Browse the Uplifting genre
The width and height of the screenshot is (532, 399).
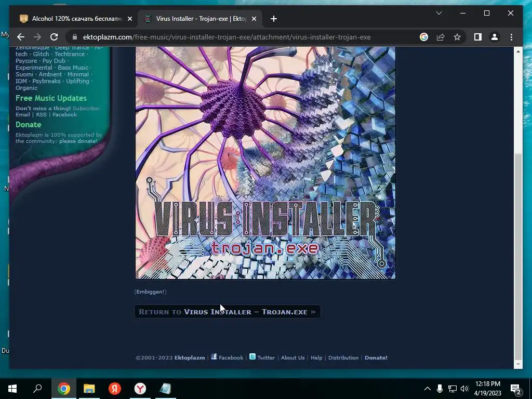click(78, 81)
